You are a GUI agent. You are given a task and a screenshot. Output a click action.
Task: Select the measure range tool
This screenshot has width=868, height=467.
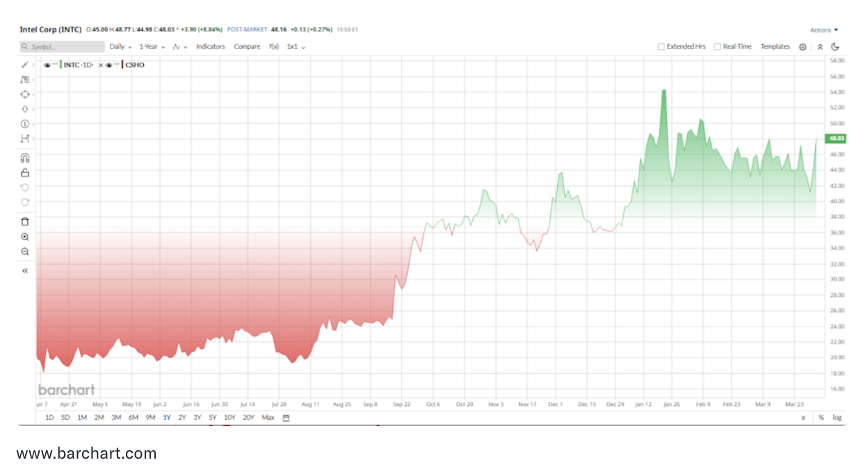pos(25,139)
